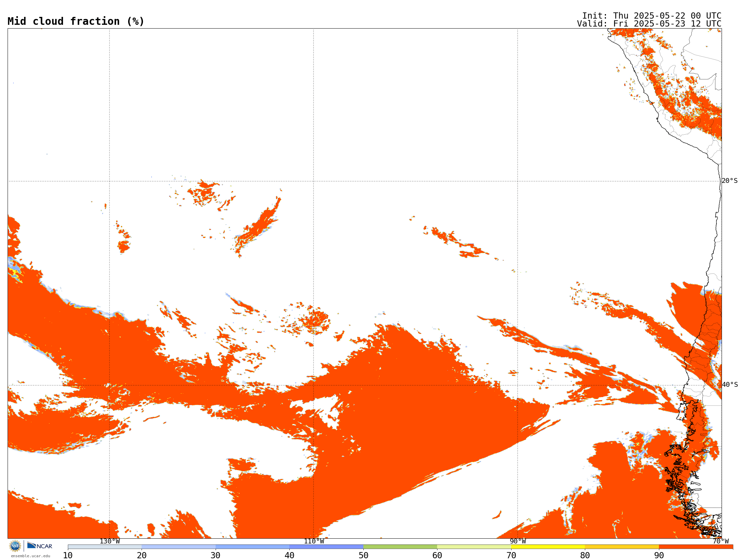The height and width of the screenshot is (560, 744).
Task: Click the colorbar tick label 20
Action: pos(142,556)
